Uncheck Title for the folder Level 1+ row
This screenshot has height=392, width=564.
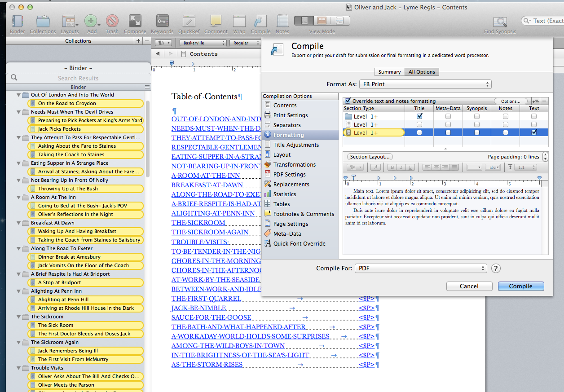pos(419,116)
